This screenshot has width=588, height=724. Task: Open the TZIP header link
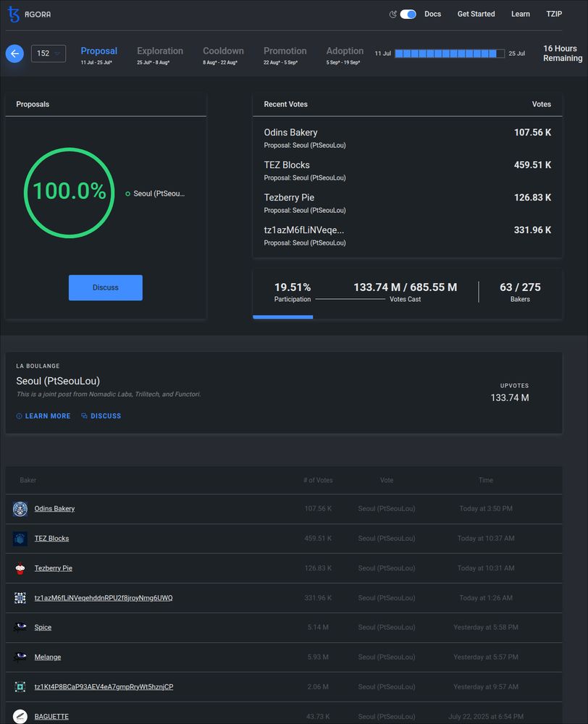click(x=554, y=14)
